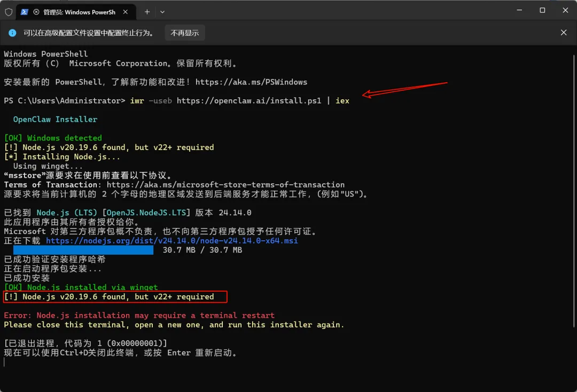This screenshot has width=577, height=392.
Task: Close the Windows PowerShell tab
Action: [126, 12]
